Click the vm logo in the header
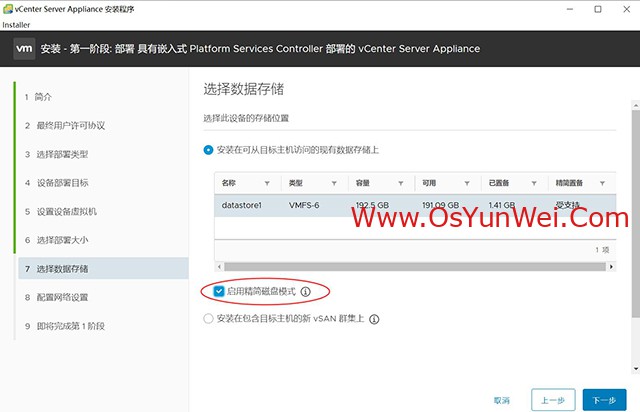 tap(24, 49)
